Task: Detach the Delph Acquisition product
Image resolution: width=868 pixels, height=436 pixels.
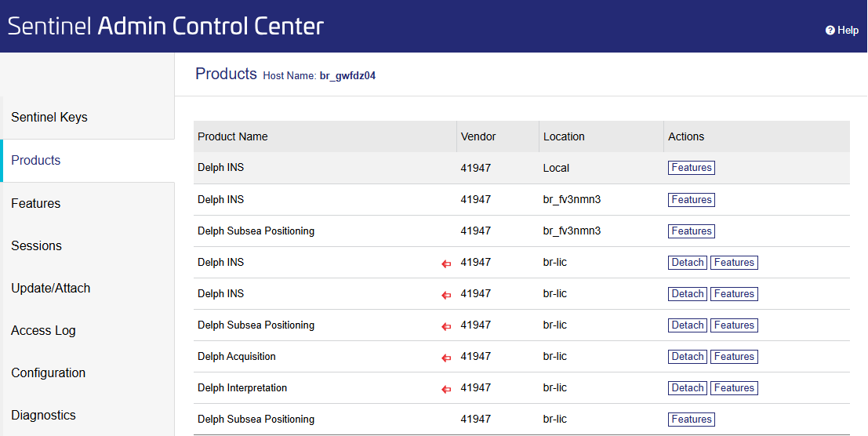Action: pyautogui.click(x=687, y=357)
